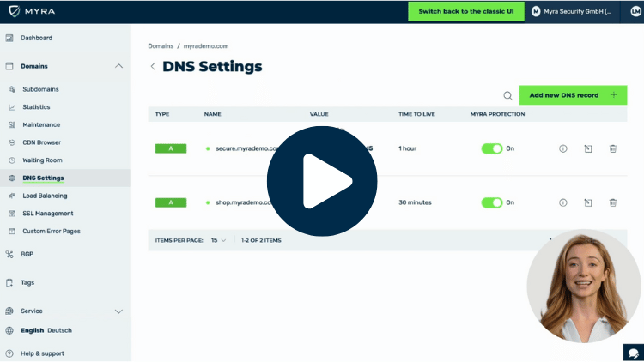Open Tags in the sidebar
Viewport: 644px width, 362px height.
click(x=27, y=282)
